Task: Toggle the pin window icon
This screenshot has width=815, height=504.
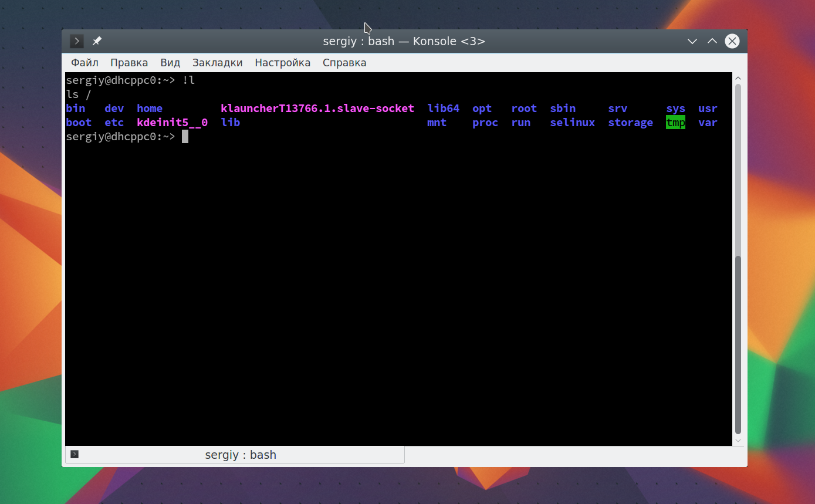Action: click(97, 41)
